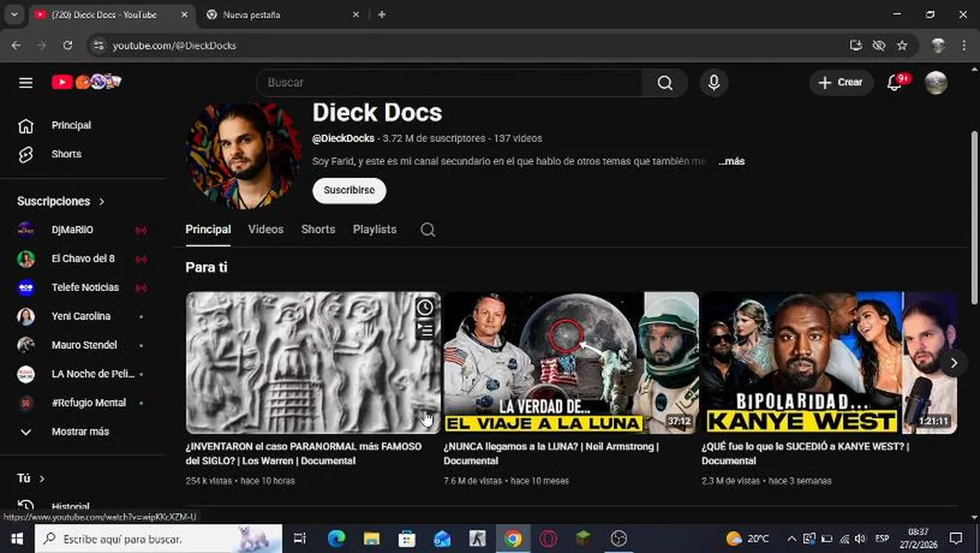Open the Kanye West video thumbnail
This screenshot has height=553, width=980.
click(x=829, y=363)
